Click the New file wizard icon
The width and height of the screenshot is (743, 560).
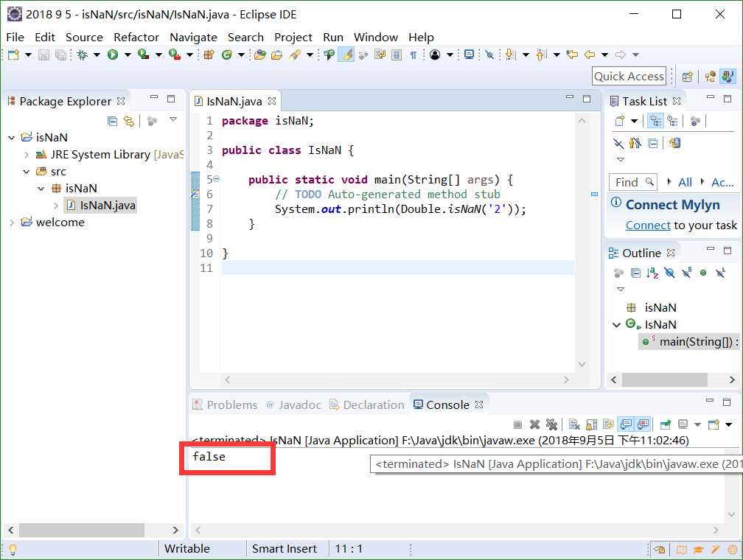(x=13, y=55)
